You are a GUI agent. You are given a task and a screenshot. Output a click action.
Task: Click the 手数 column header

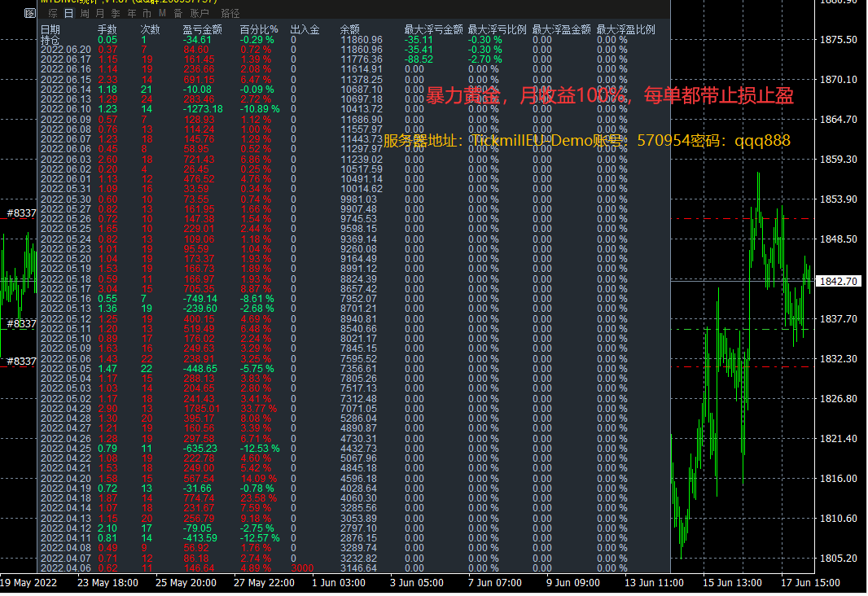(x=107, y=29)
